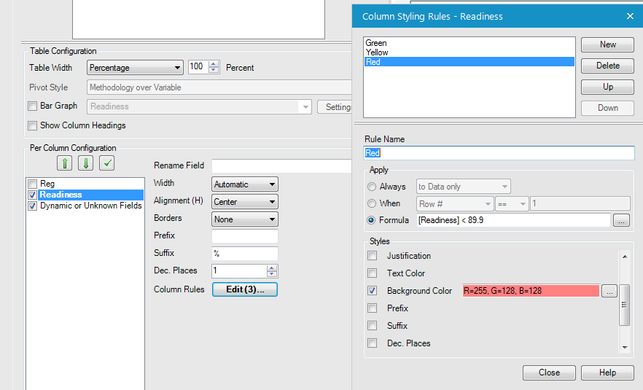The height and width of the screenshot is (390, 643).
Task: Move selected column up with green arrow
Action: [x=64, y=163]
